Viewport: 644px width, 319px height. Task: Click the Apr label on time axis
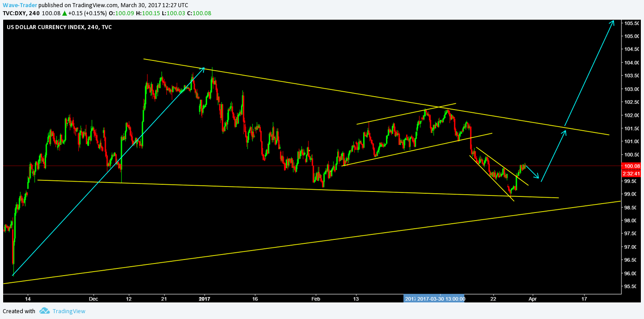click(532, 299)
